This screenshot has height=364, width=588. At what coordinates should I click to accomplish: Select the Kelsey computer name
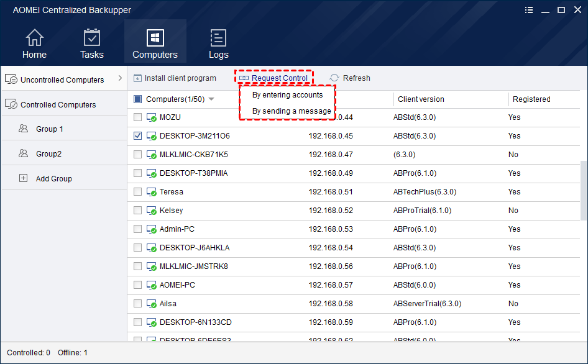click(171, 211)
